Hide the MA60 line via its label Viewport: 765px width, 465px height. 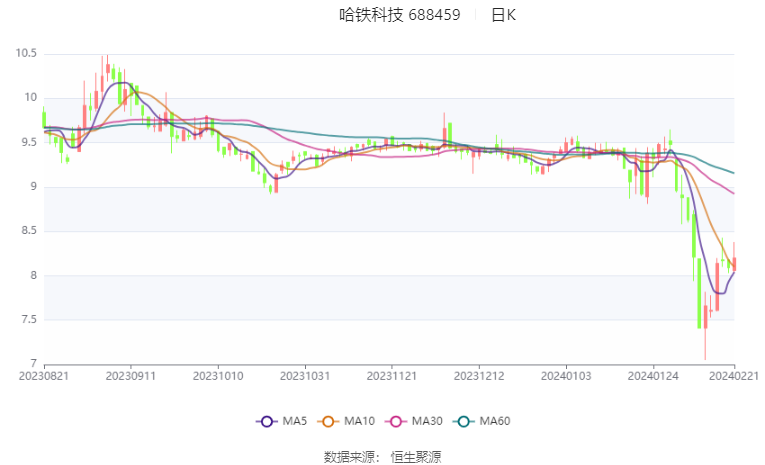[x=495, y=421]
